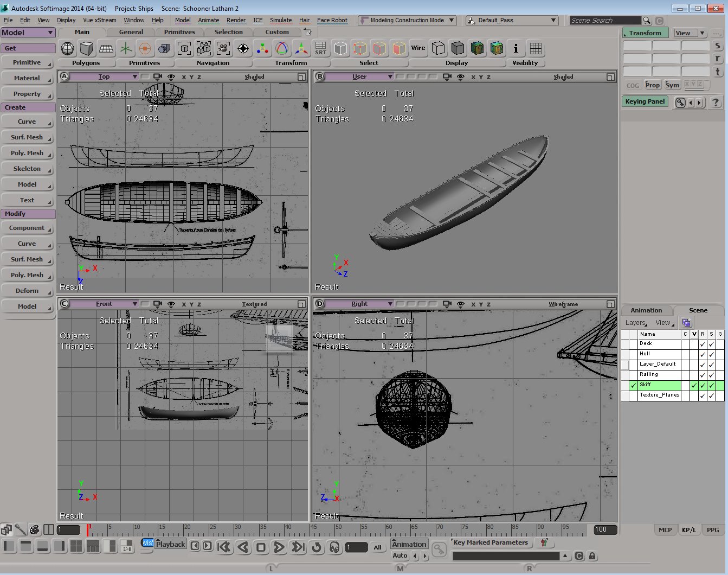Click the Wire display mode icon
728x575 pixels.
pyautogui.click(x=418, y=48)
